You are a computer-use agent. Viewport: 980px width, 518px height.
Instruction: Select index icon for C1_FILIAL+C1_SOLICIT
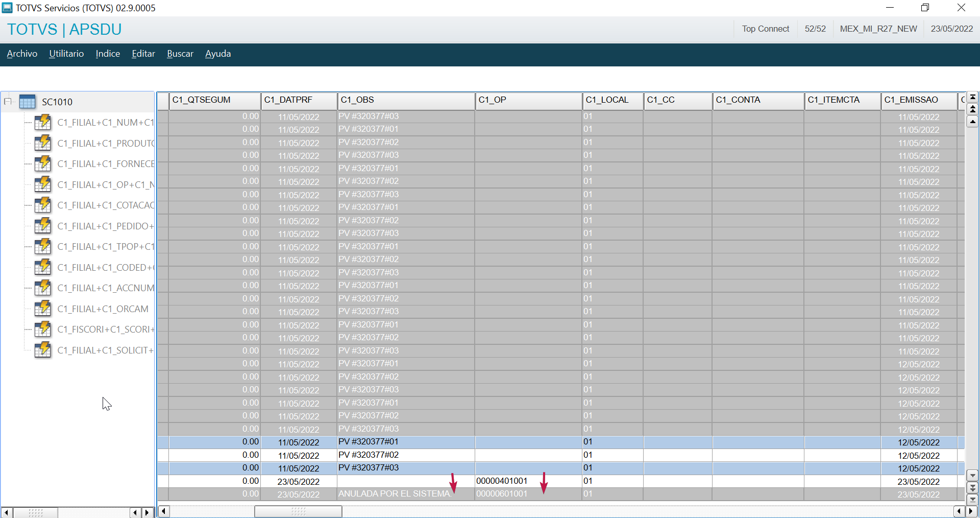tap(43, 350)
